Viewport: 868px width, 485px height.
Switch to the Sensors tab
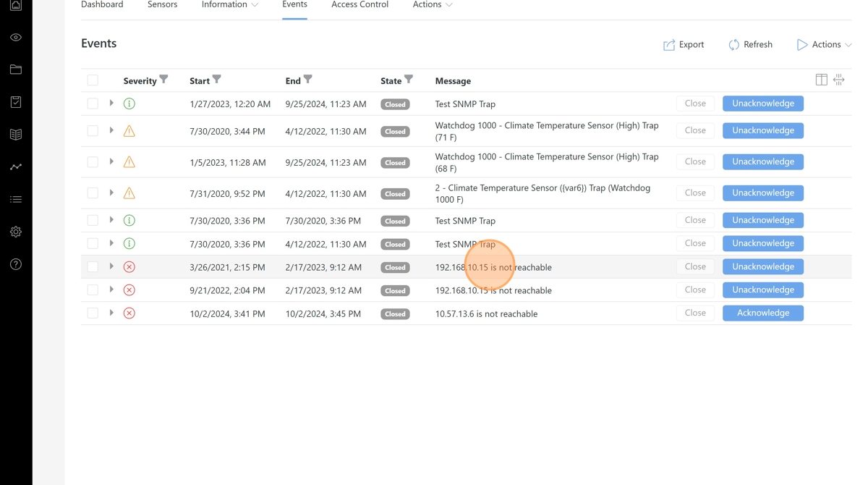162,5
